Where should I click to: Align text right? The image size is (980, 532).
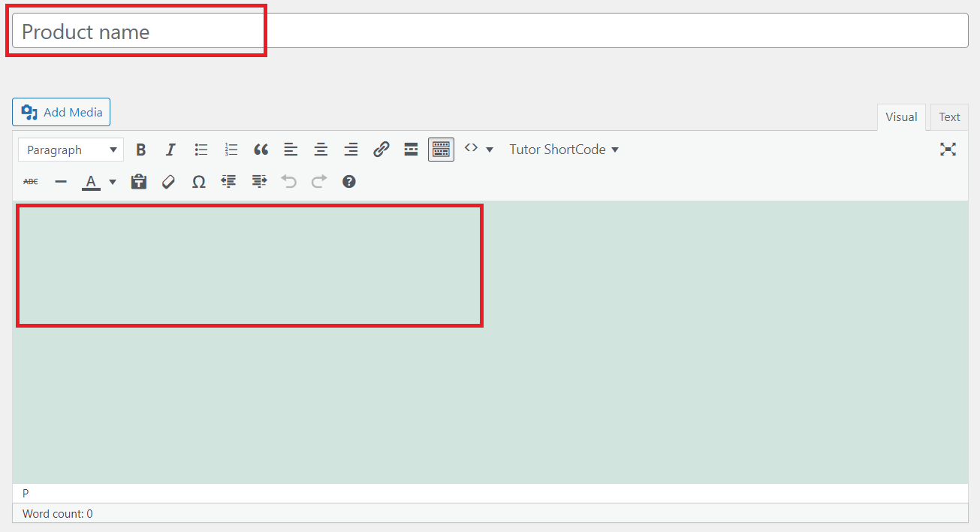click(351, 150)
